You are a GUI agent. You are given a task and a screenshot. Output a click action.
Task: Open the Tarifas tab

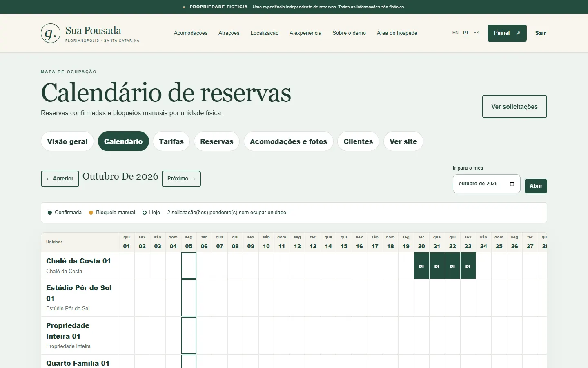171,141
